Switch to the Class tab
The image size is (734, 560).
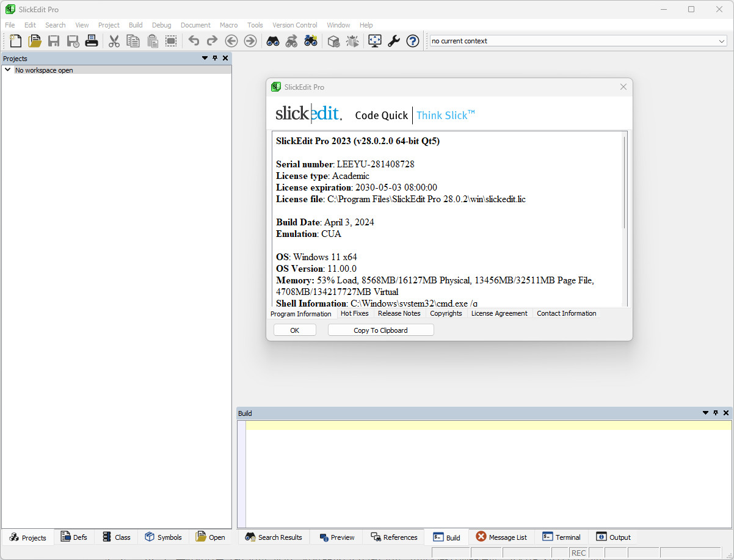pos(116,537)
